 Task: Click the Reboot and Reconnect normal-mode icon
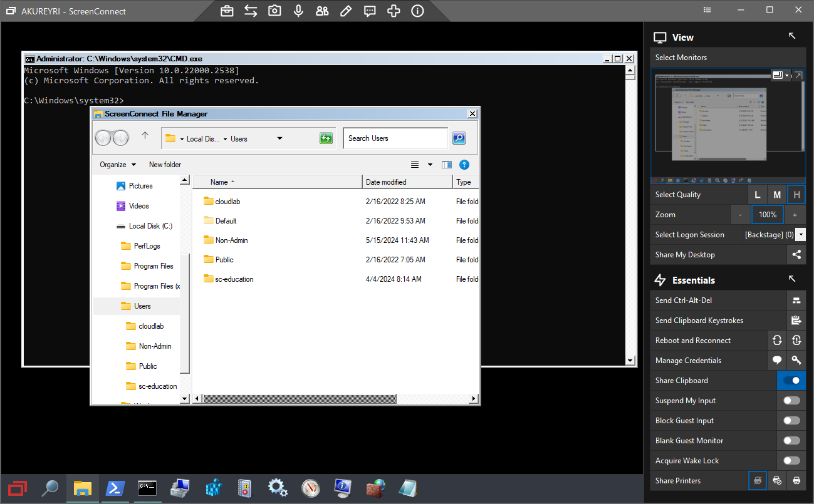pos(777,341)
